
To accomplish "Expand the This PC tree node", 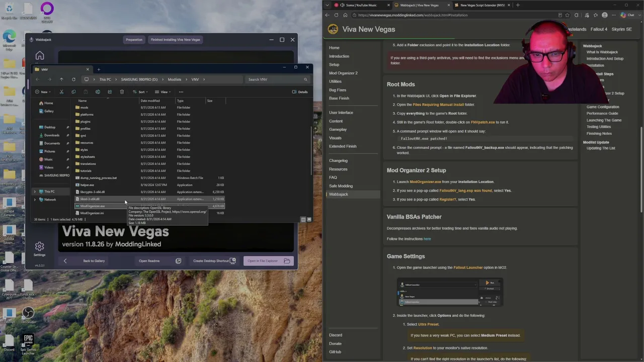I will point(35,192).
